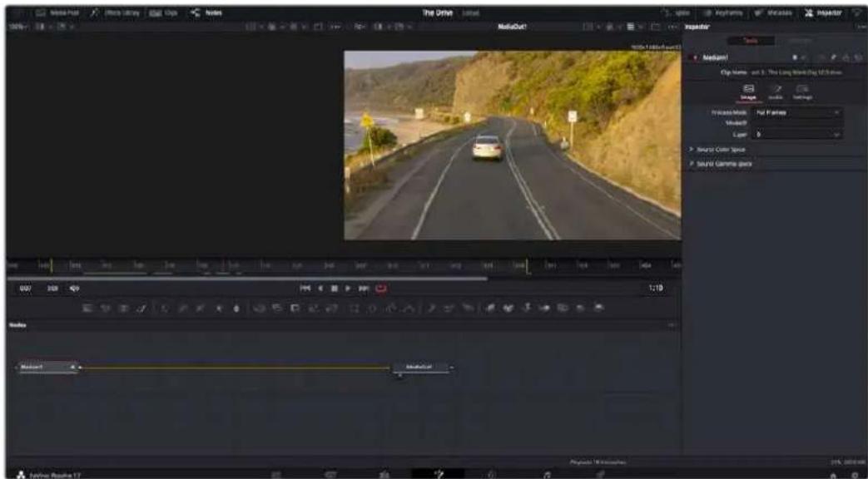Open the Home project manager icon
The width and height of the screenshot is (868, 479).
click(832, 475)
